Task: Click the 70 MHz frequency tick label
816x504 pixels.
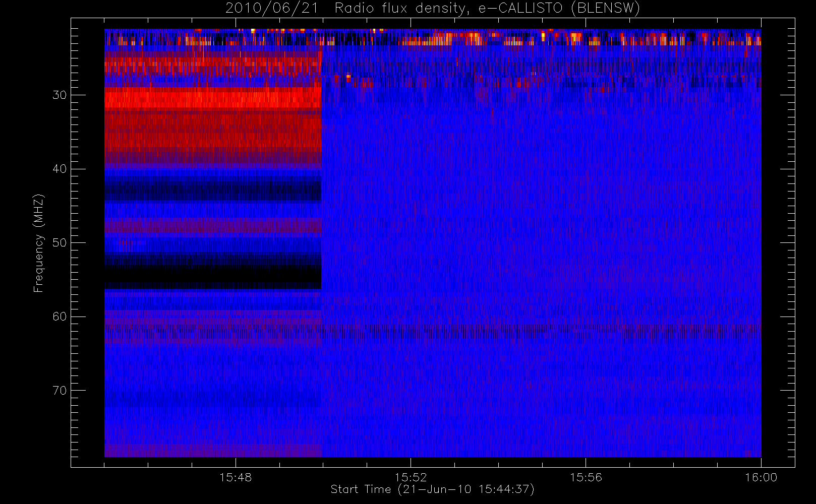Action: [x=60, y=391]
